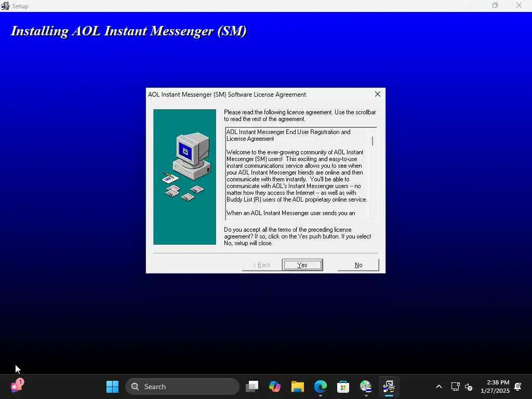Click the taskbar Search box
532x399 pixels.
(x=182, y=387)
